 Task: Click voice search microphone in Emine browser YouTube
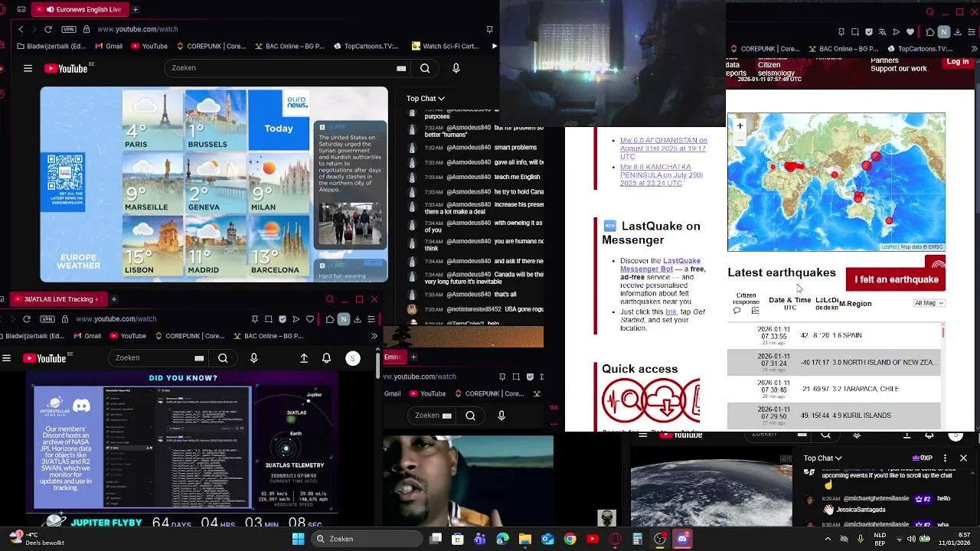[x=501, y=416]
